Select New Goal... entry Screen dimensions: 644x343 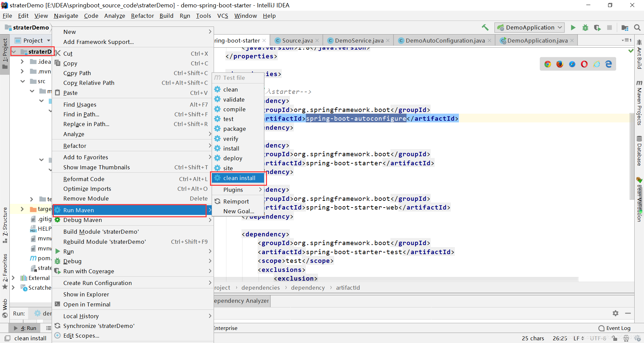coord(238,211)
